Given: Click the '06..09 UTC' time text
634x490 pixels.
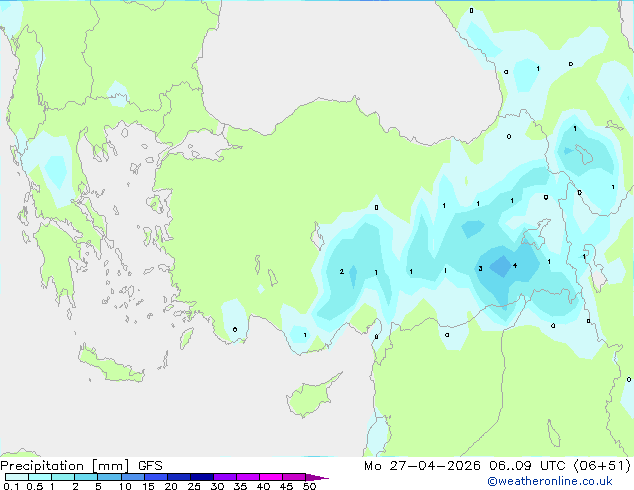Looking at the screenshot, I should (527, 466).
